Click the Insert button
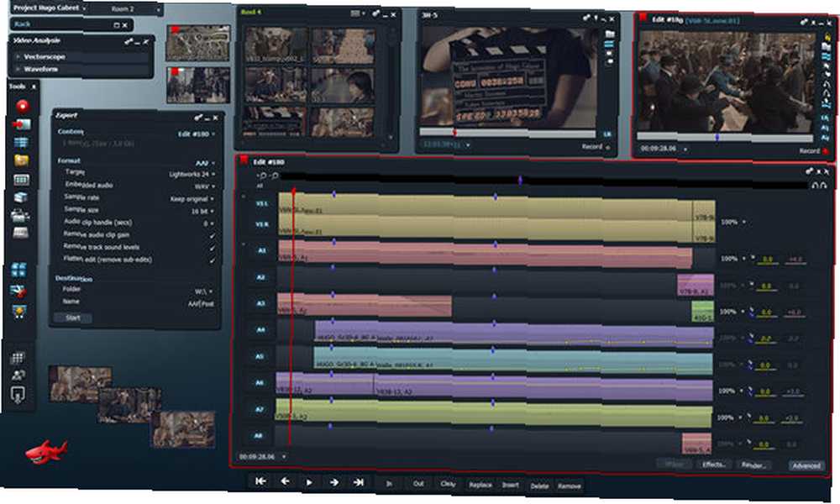 pyautogui.click(x=511, y=486)
